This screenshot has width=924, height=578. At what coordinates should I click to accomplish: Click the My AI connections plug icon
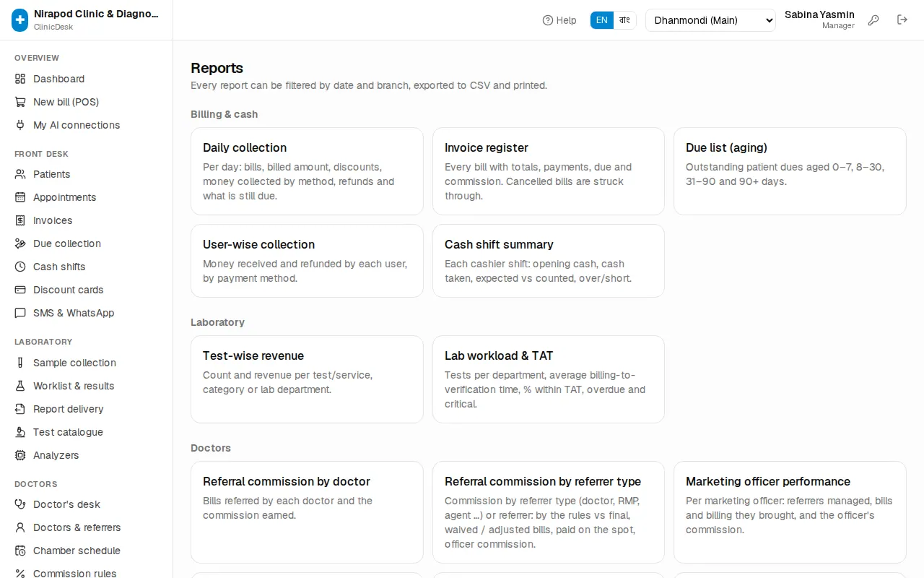[x=20, y=125]
